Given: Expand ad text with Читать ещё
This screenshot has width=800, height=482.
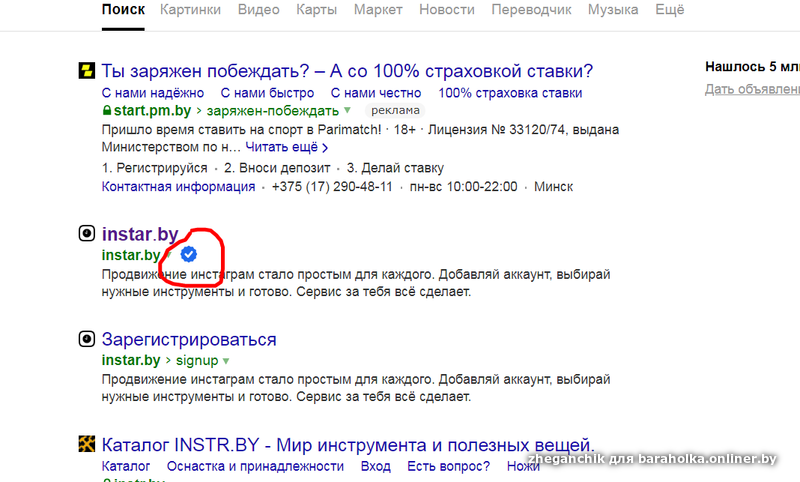Looking at the screenshot, I should tap(286, 147).
